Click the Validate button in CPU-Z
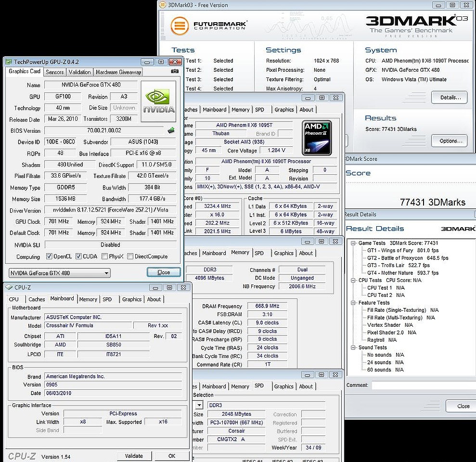 pos(134,456)
